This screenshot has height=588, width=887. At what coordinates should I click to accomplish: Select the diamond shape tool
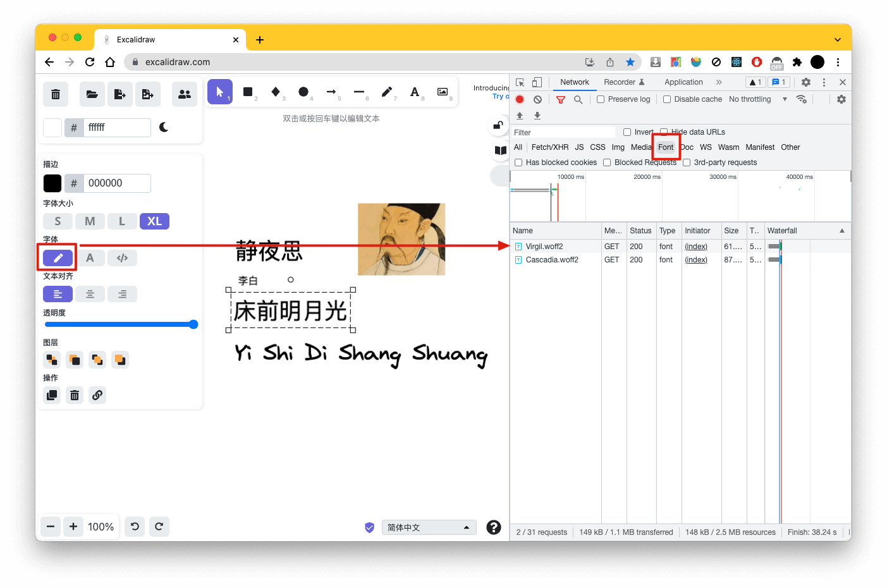[x=276, y=92]
